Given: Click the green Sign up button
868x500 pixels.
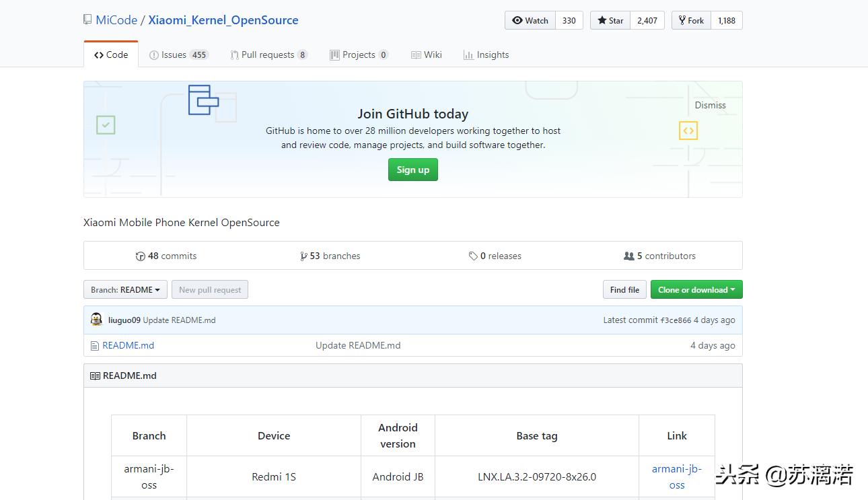Looking at the screenshot, I should [413, 170].
